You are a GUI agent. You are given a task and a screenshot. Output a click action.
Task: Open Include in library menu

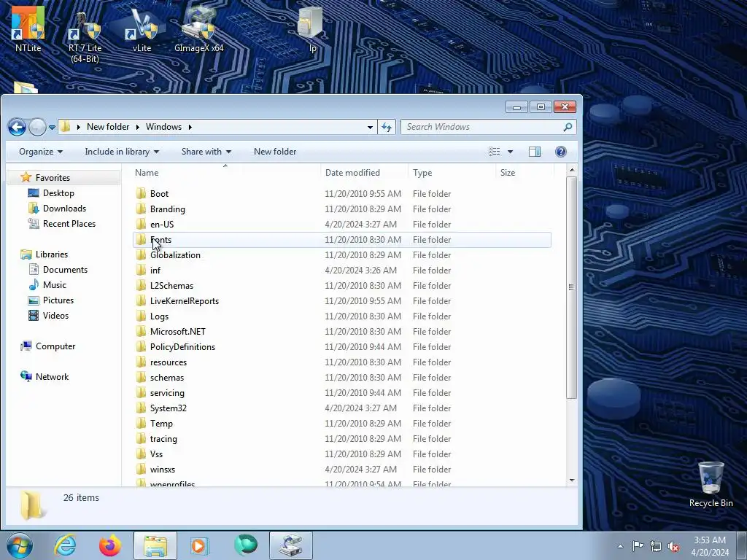[x=122, y=152]
